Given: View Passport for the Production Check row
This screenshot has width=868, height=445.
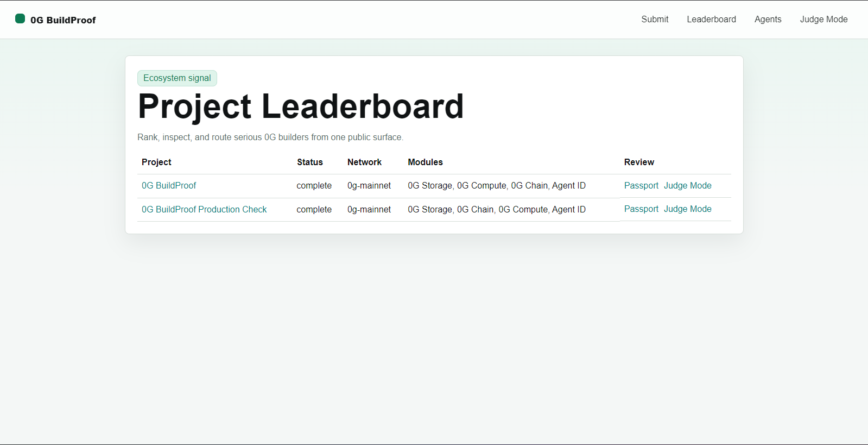Looking at the screenshot, I should [x=641, y=209].
